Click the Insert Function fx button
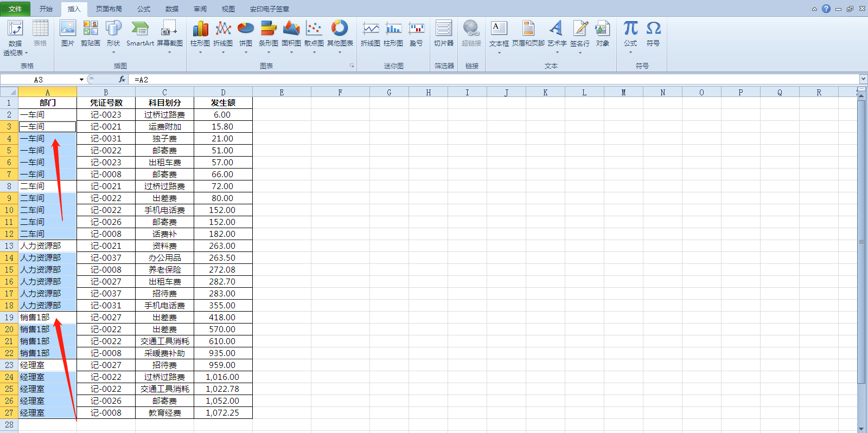This screenshot has height=433, width=868. (122, 79)
